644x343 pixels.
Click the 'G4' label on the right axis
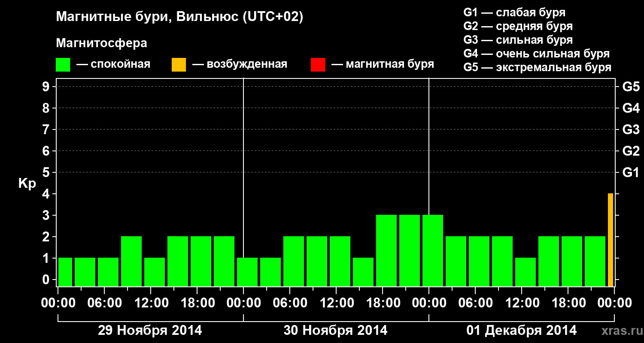point(631,108)
